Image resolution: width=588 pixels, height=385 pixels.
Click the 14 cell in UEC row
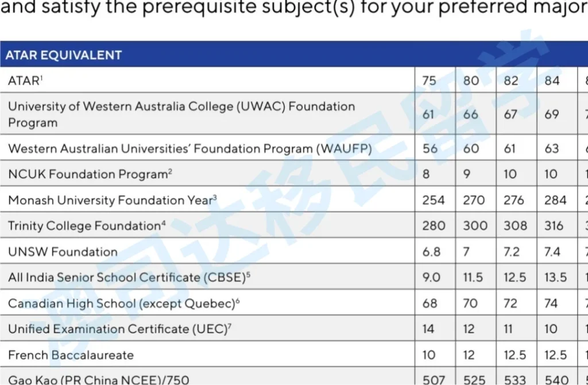click(x=428, y=329)
